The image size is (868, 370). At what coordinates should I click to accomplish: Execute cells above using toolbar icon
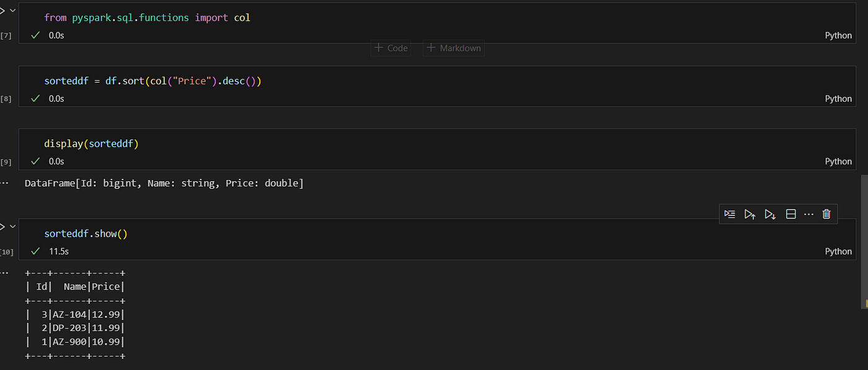(x=750, y=214)
